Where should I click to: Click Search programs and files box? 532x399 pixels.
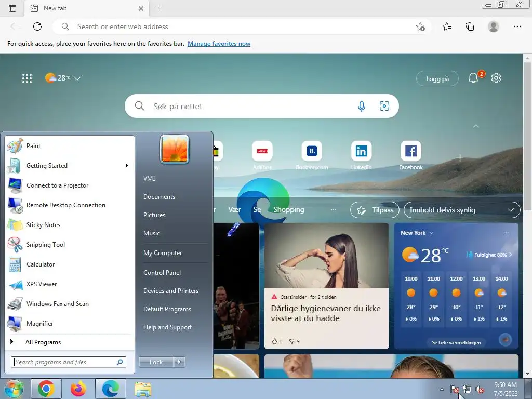coord(68,362)
